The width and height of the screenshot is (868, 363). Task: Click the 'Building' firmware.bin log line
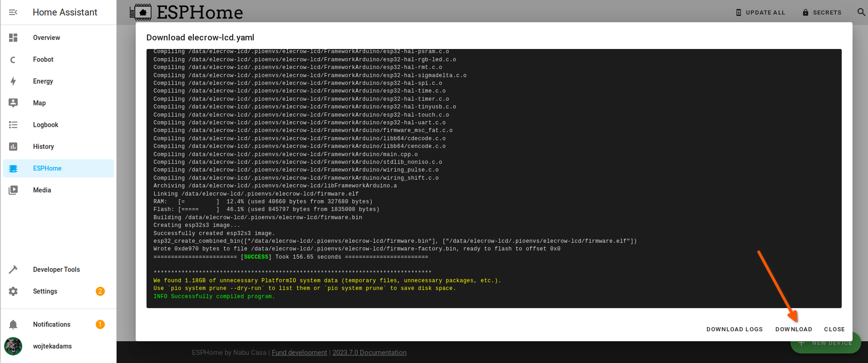pyautogui.click(x=257, y=218)
